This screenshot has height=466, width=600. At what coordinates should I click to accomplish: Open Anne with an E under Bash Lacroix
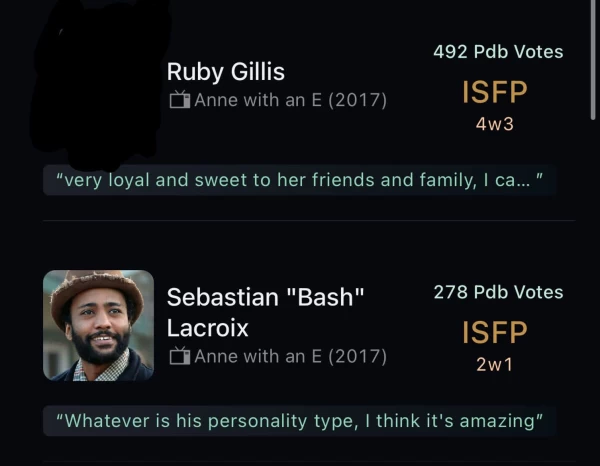[x=290, y=356]
